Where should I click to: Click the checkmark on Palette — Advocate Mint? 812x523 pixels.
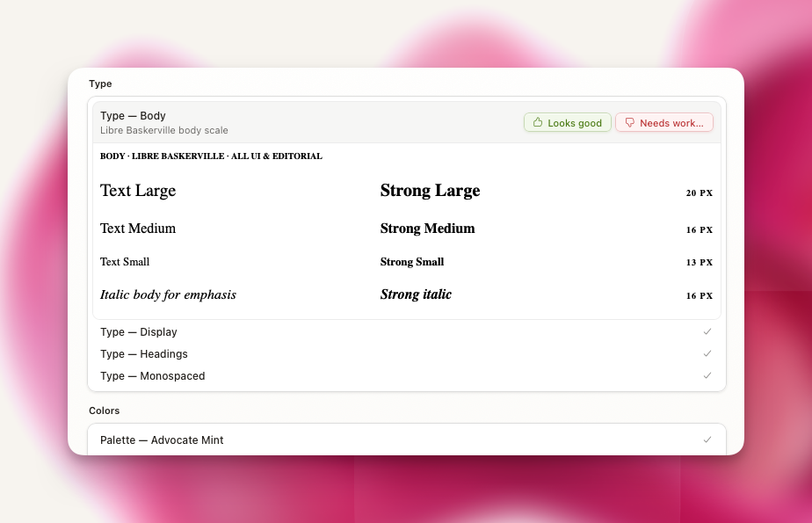(707, 439)
